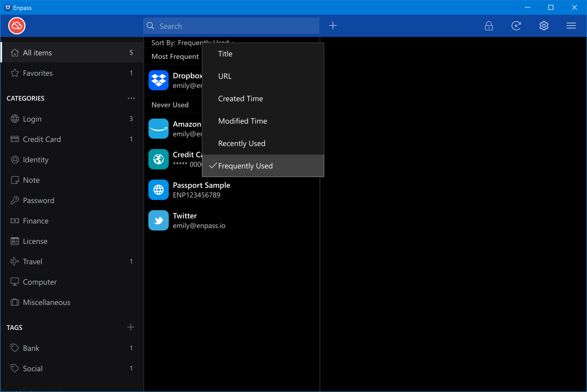Select All items in sidebar

(x=72, y=52)
